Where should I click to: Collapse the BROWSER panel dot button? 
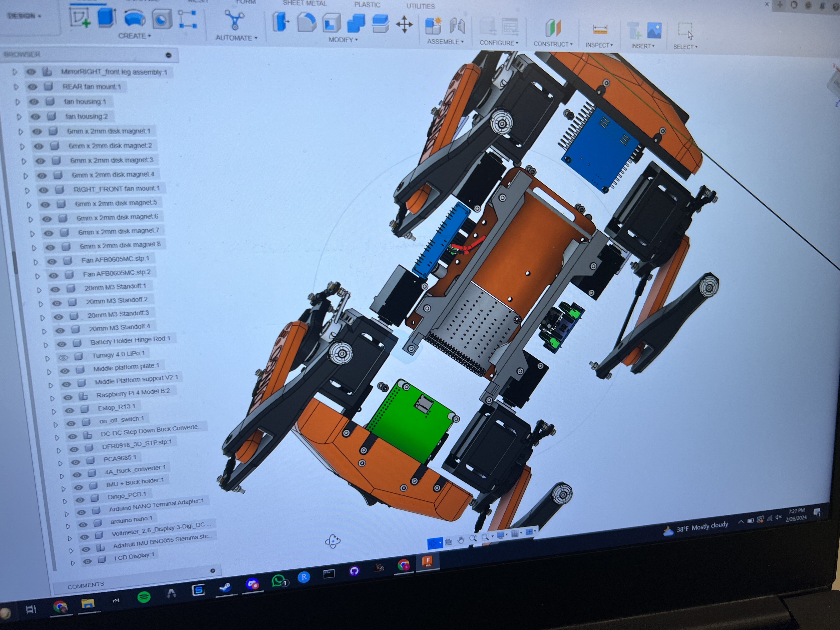point(169,55)
